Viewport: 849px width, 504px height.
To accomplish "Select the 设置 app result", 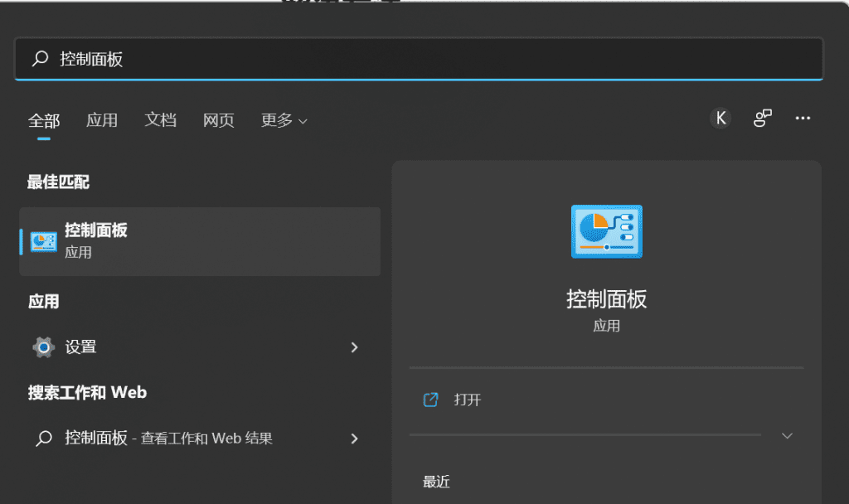I will tap(200, 347).
